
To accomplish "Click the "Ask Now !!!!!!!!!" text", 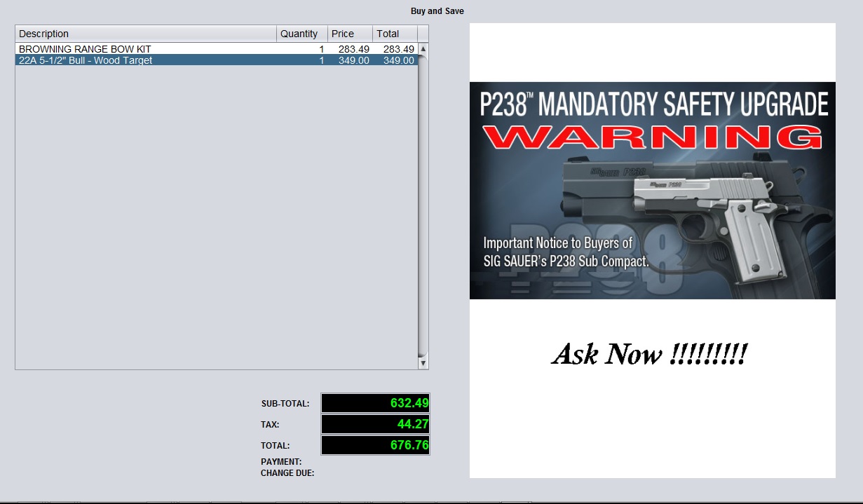I will point(650,353).
